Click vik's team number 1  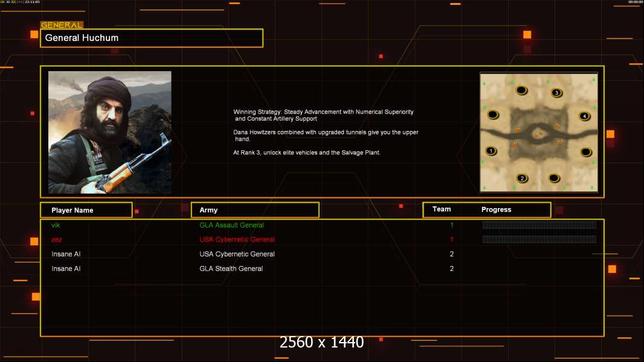coord(452,225)
